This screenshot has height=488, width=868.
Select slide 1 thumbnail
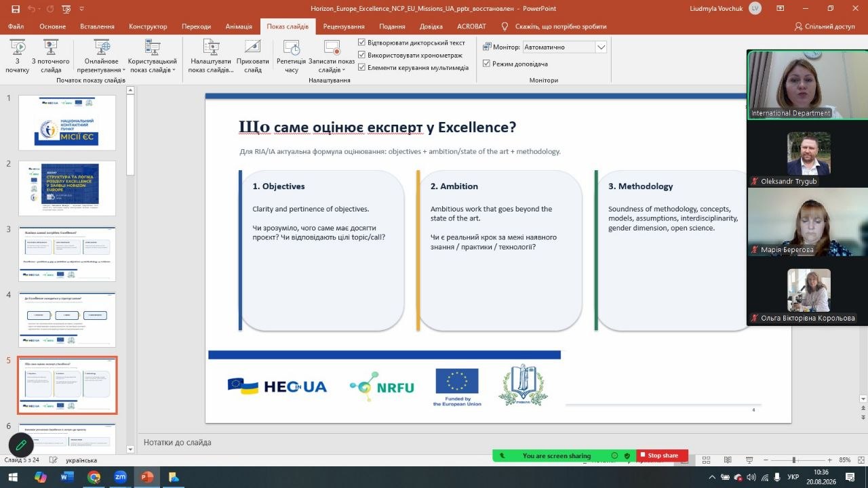click(x=67, y=123)
